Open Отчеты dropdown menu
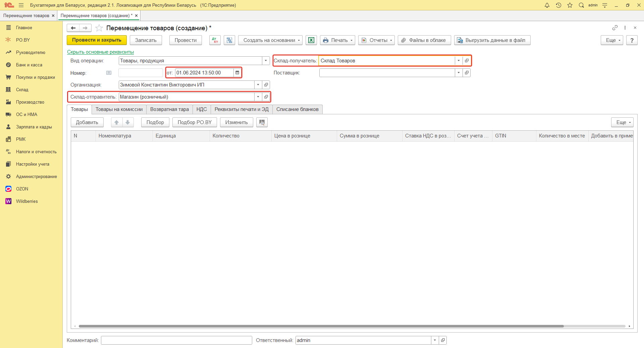Image resolution: width=644 pixels, height=348 pixels. pos(376,40)
